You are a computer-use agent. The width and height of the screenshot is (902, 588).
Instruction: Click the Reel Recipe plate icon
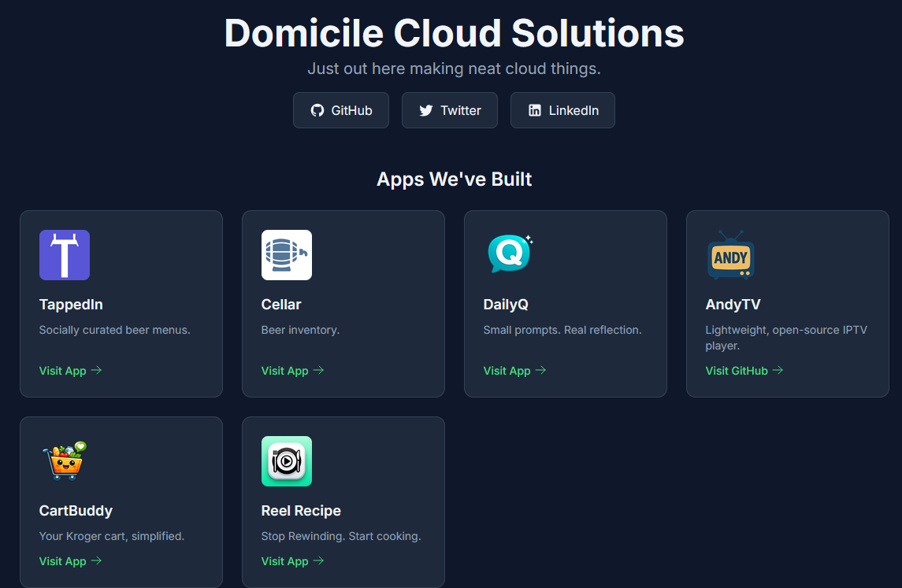pos(287,461)
